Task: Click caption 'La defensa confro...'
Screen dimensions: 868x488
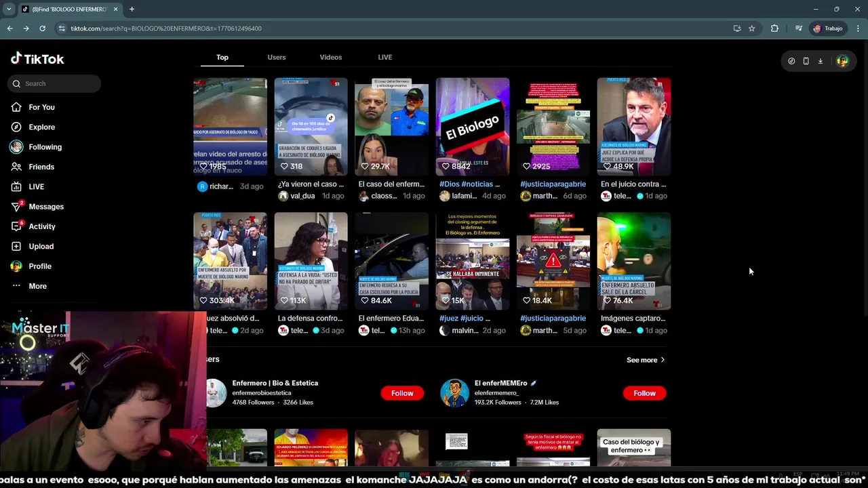Action: point(310,318)
